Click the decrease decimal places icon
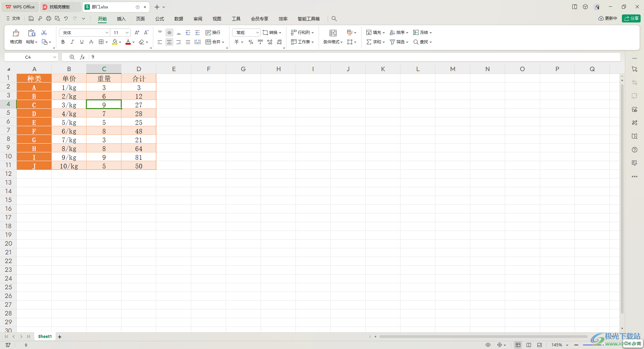 click(279, 42)
